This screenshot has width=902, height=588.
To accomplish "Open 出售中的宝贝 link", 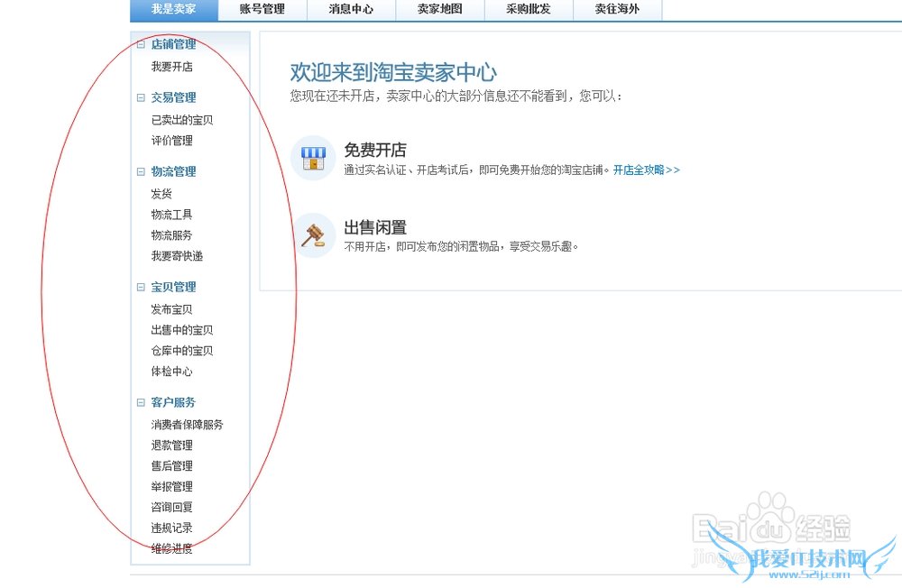I will pos(182,330).
